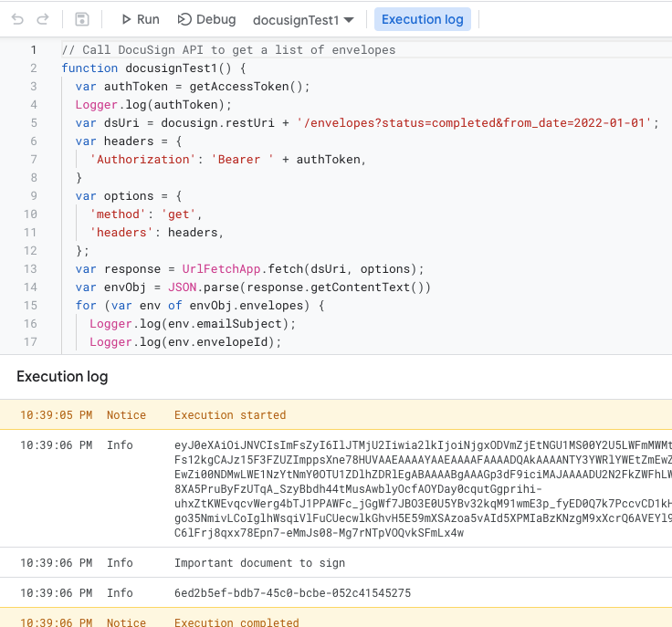Click 'var options' on line 9
This screenshot has height=627, width=672.
point(114,196)
